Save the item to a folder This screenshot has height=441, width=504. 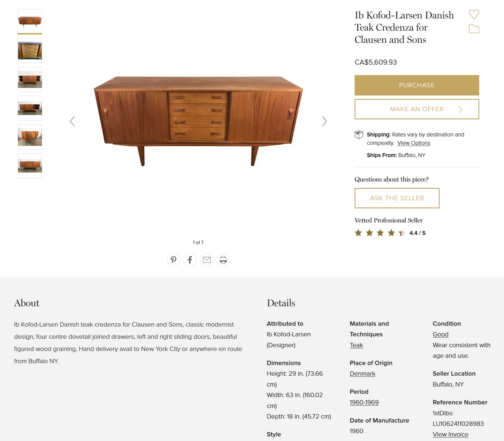point(474,29)
